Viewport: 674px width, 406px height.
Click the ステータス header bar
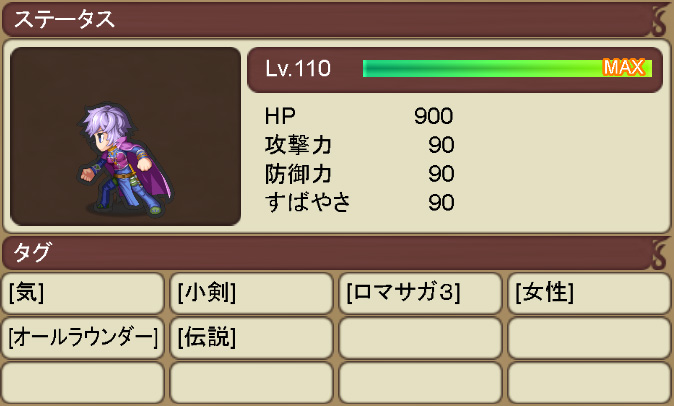tap(327, 20)
